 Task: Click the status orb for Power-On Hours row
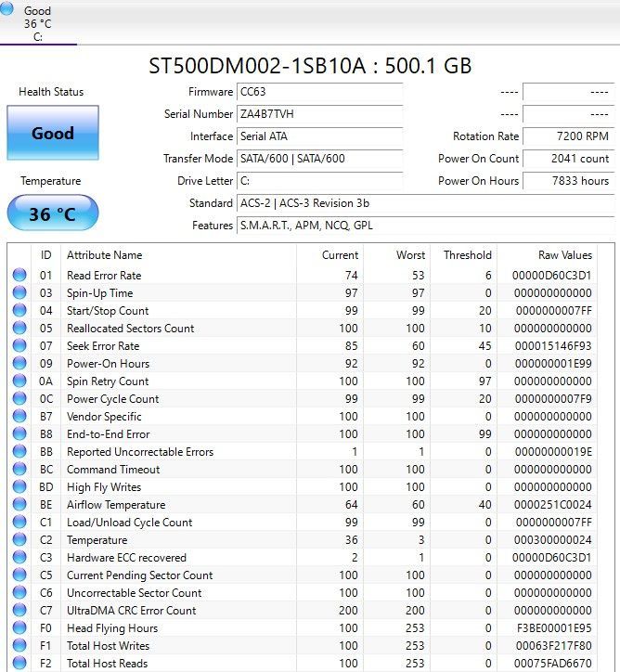pyautogui.click(x=19, y=363)
